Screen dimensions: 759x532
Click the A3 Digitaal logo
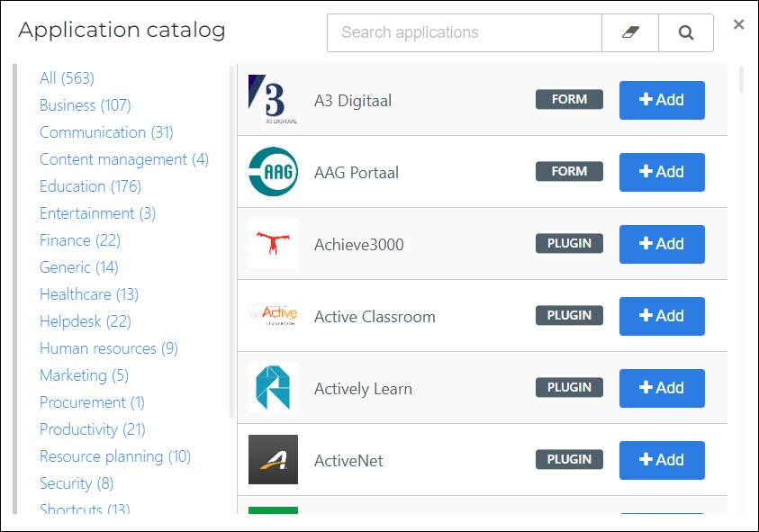[273, 99]
